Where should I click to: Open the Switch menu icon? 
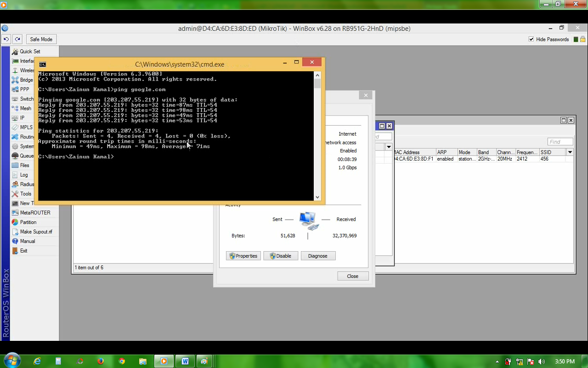pyautogui.click(x=15, y=99)
